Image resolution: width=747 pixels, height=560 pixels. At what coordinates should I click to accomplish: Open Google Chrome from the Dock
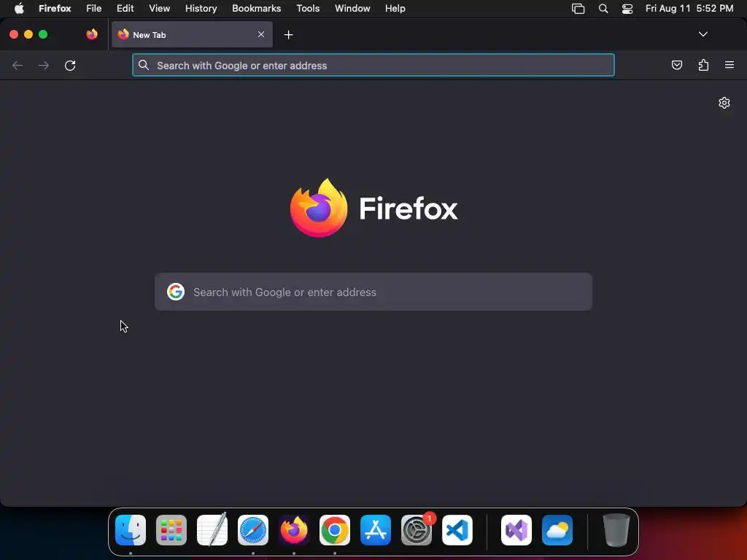click(x=335, y=530)
